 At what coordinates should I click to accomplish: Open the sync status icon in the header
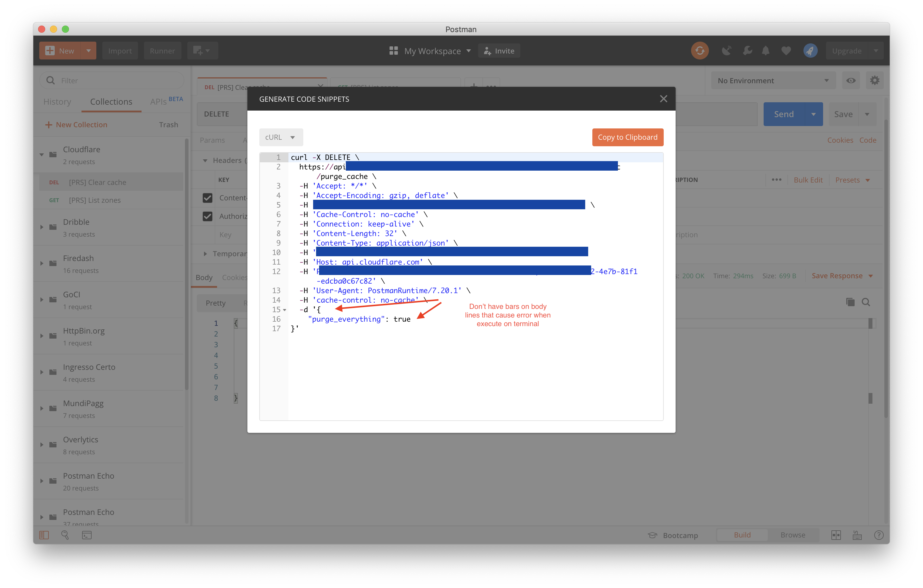click(x=700, y=50)
